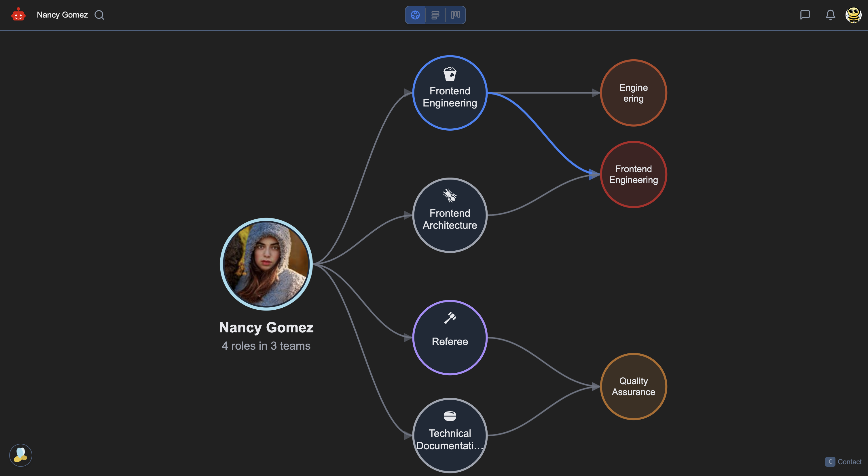868x476 pixels.
Task: Open the chat messages icon
Action: tap(805, 15)
